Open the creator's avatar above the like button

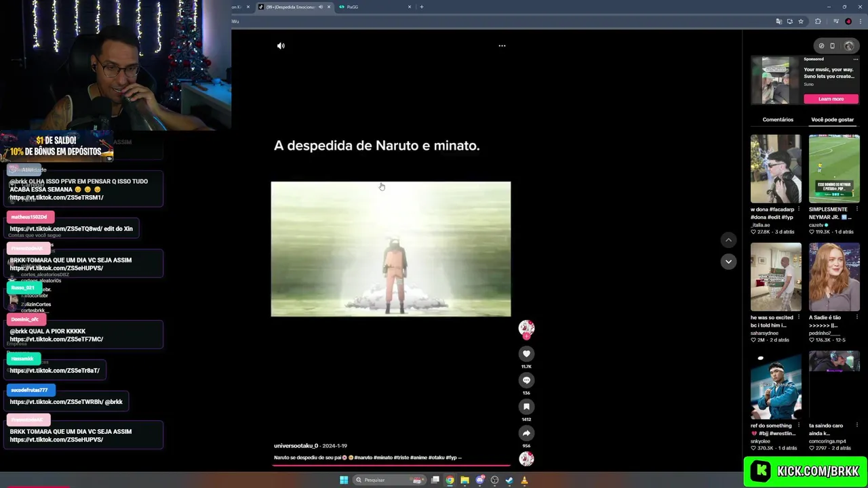[526, 328]
